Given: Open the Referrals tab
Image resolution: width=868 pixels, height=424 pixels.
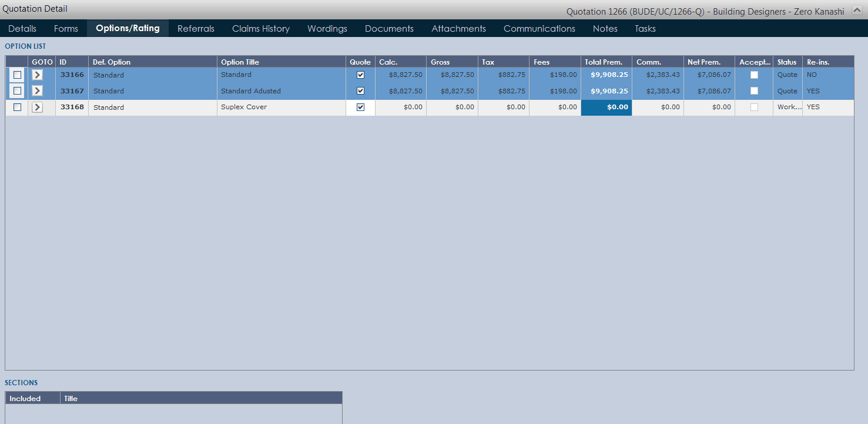Looking at the screenshot, I should (x=196, y=28).
